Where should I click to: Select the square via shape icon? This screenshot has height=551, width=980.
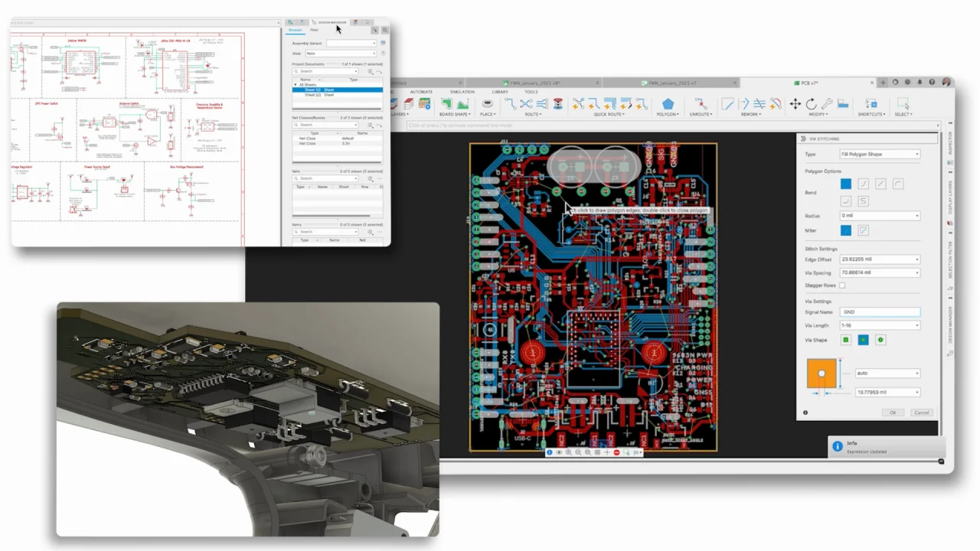click(x=846, y=340)
